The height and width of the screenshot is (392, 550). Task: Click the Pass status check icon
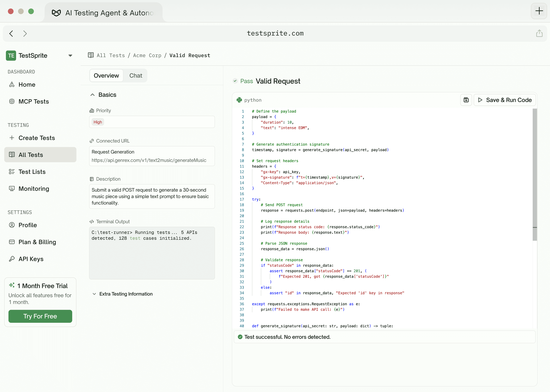235,81
